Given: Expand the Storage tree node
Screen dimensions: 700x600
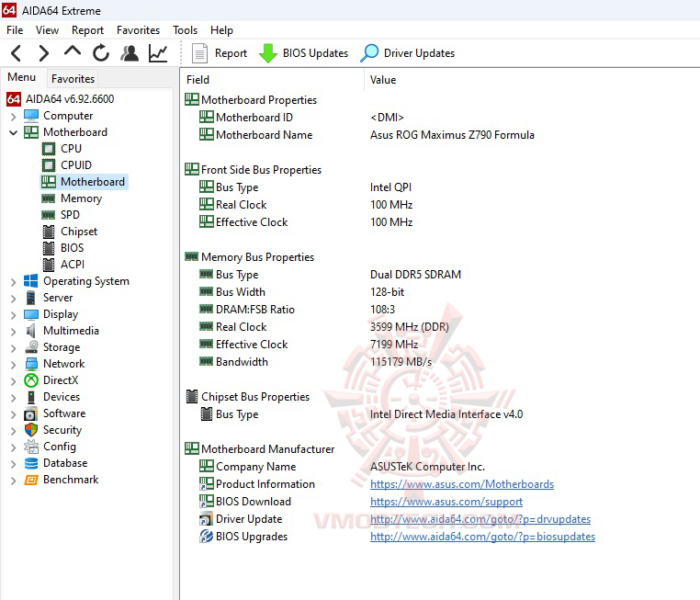Looking at the screenshot, I should coord(14,348).
